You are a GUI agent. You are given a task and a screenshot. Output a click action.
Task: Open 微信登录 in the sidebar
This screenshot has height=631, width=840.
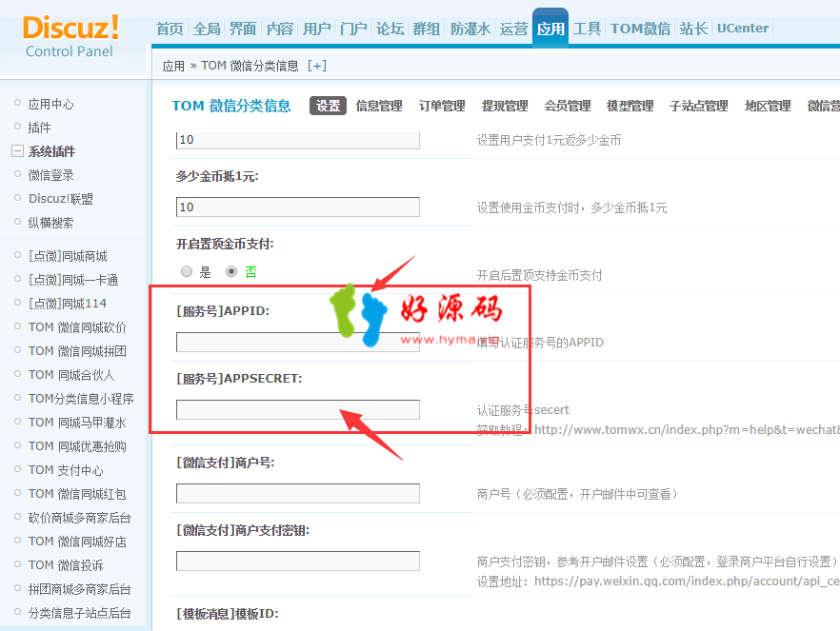pos(50,175)
